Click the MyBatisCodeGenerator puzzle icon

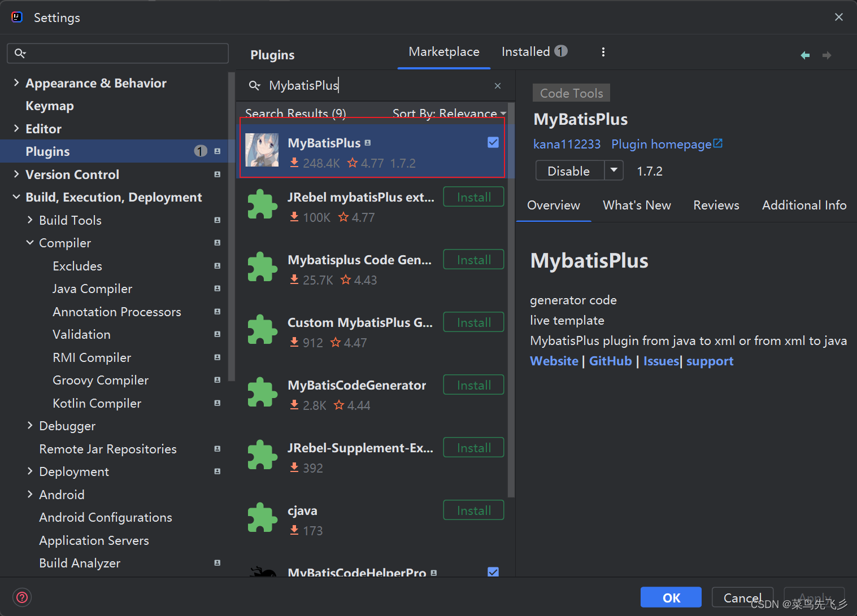(262, 392)
